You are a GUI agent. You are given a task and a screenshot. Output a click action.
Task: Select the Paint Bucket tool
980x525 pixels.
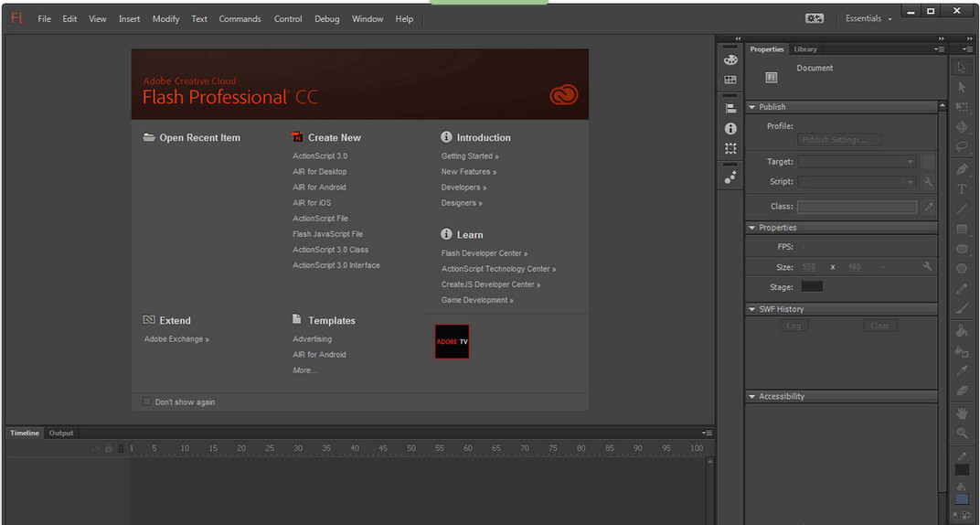tap(962, 331)
